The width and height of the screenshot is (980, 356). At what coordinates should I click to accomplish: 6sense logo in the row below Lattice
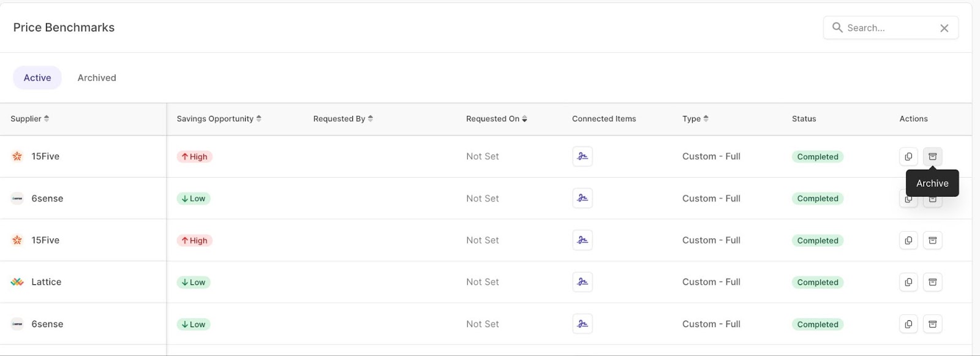click(x=17, y=324)
